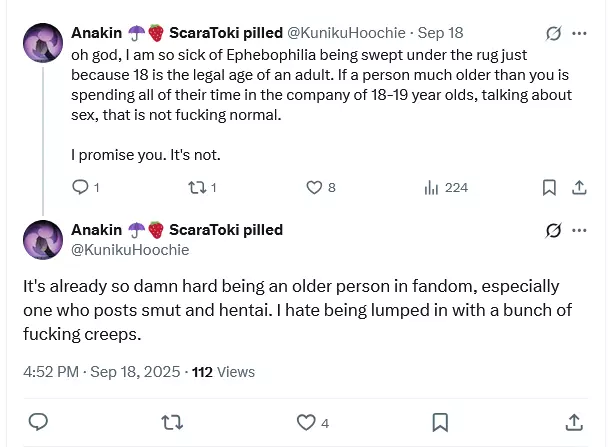Share the second tweet
Image resolution: width=608 pixels, height=447 pixels.
(574, 422)
